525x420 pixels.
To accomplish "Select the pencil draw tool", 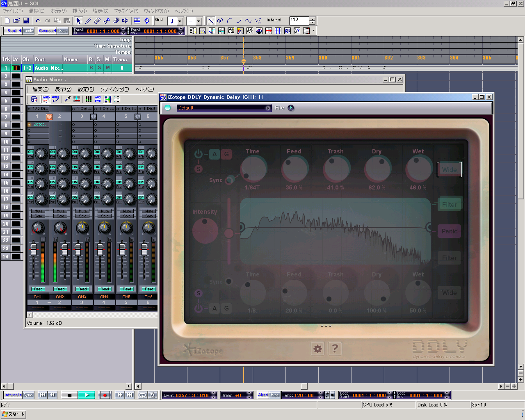I will coord(88,21).
